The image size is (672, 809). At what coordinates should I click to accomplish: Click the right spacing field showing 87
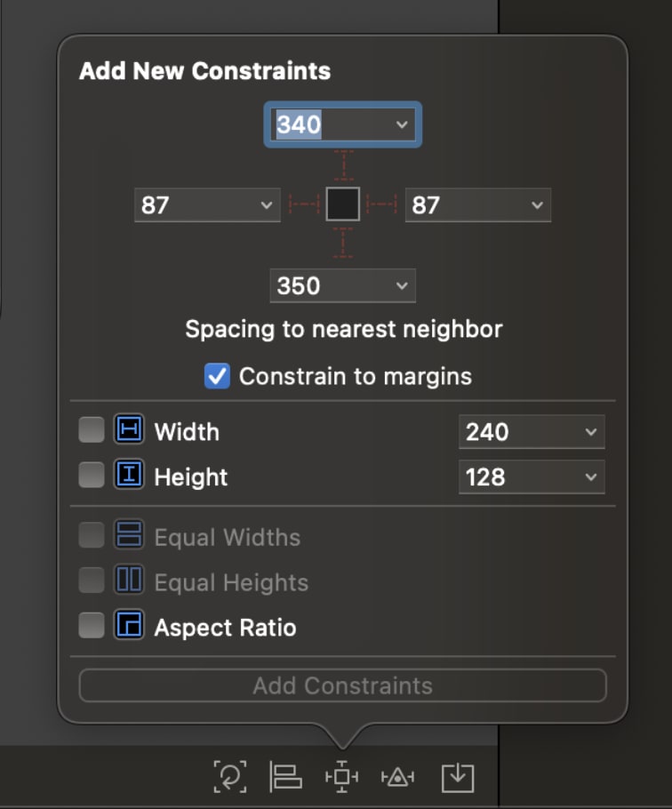[x=478, y=204]
